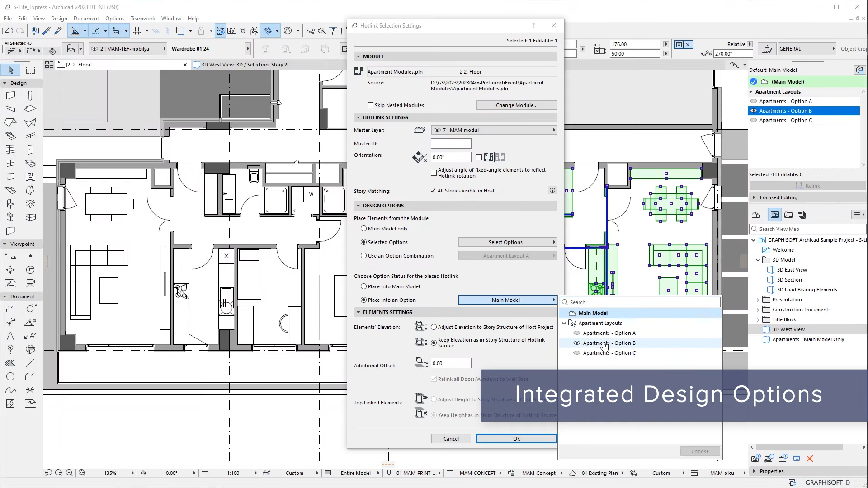This screenshot has height=488, width=868.
Task: Click Search View Map field
Action: (807, 229)
